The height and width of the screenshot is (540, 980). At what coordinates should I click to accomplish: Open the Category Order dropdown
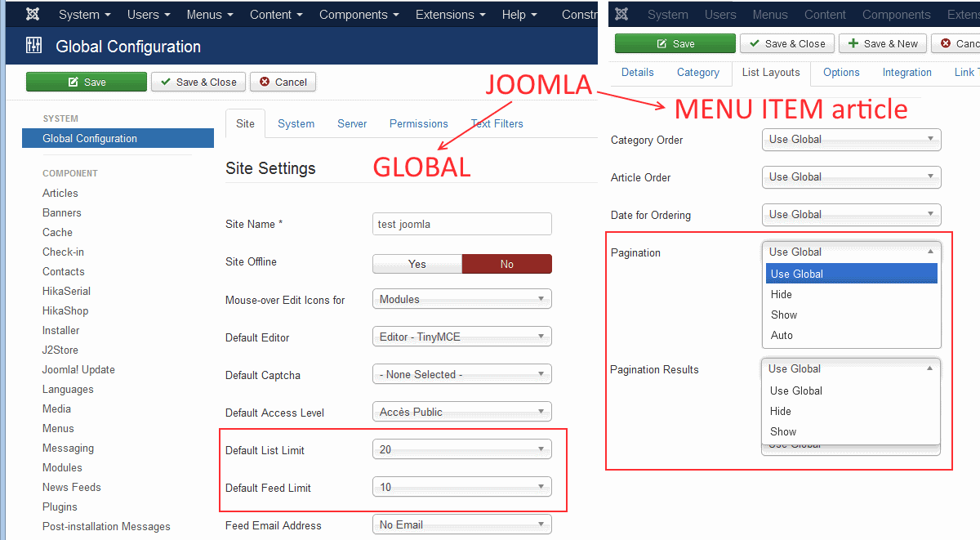coord(852,139)
